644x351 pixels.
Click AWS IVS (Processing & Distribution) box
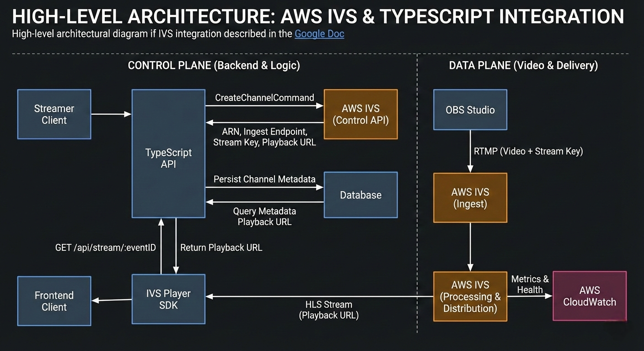[x=470, y=297]
